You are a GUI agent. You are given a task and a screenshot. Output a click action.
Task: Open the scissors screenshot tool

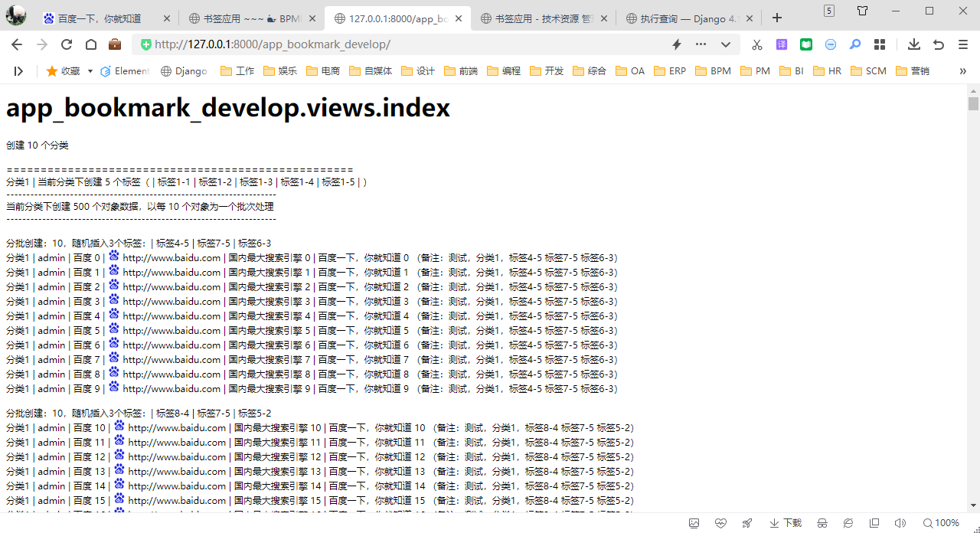757,44
